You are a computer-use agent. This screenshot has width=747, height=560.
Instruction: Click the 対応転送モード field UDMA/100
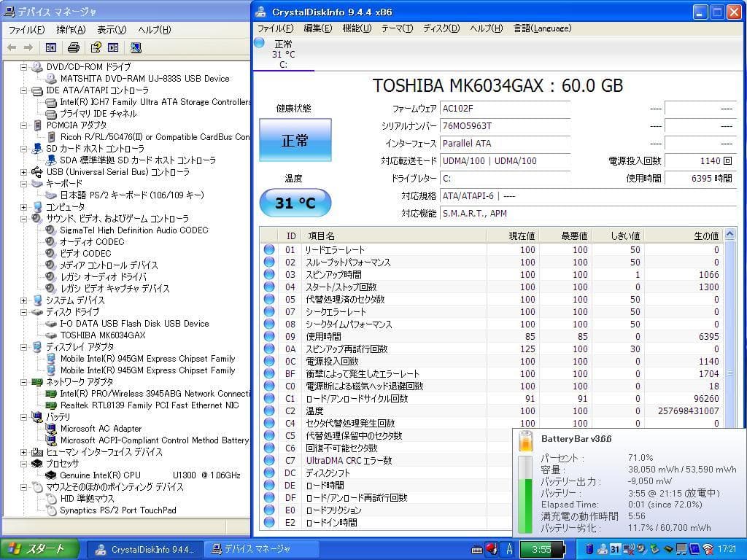coord(505,161)
